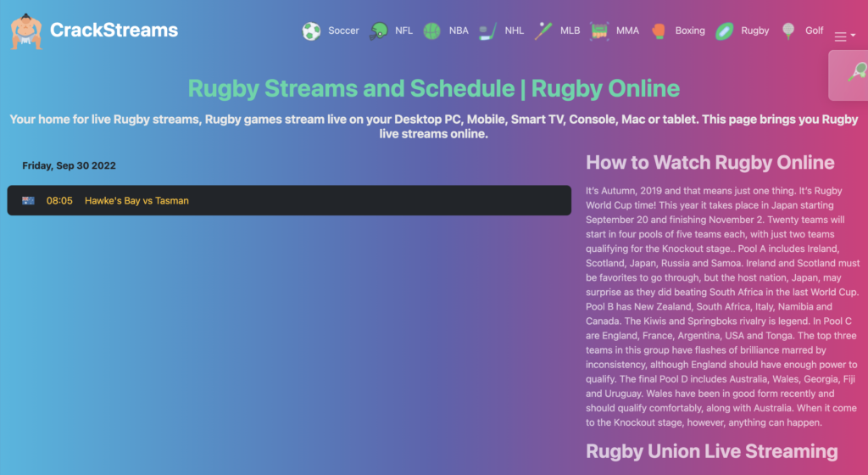This screenshot has height=475, width=868.
Task: Click the Rugby Union Live Streaming heading
Action: pyautogui.click(x=712, y=451)
